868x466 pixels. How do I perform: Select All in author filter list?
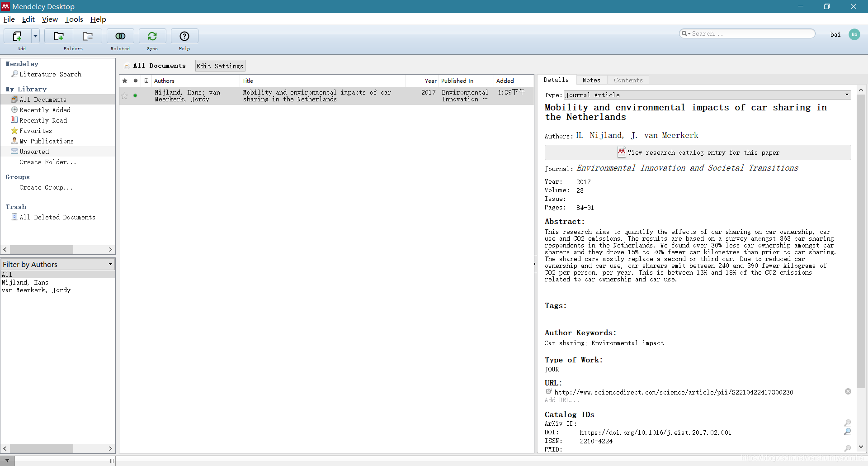click(57, 275)
